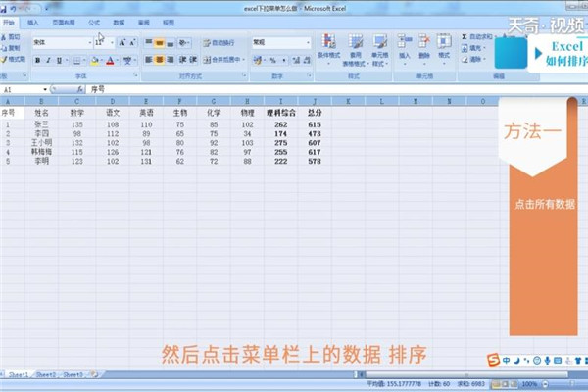
Task: Open the 填充 fill menu
Action: [473, 48]
